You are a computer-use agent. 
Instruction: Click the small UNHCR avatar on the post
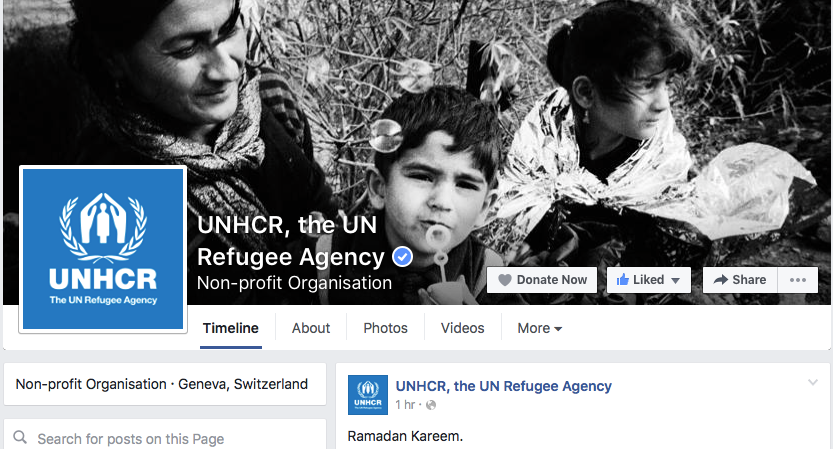pos(368,395)
